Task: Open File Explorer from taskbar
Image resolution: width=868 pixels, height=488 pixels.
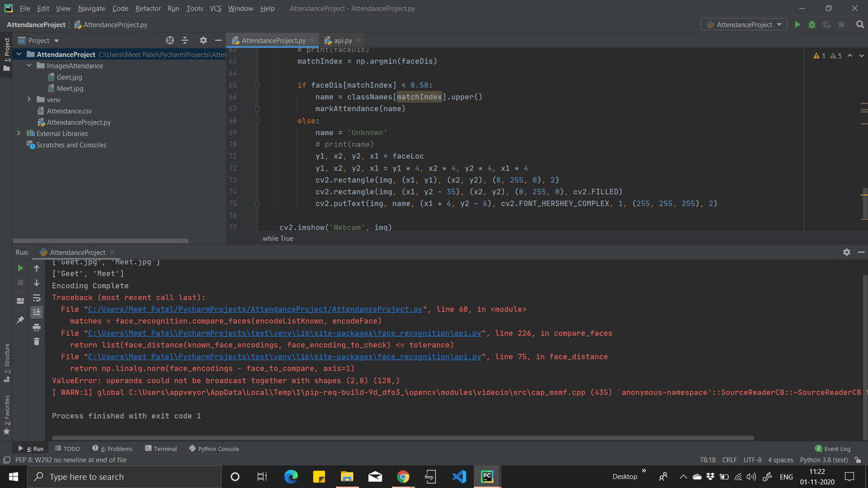Action: click(x=347, y=477)
